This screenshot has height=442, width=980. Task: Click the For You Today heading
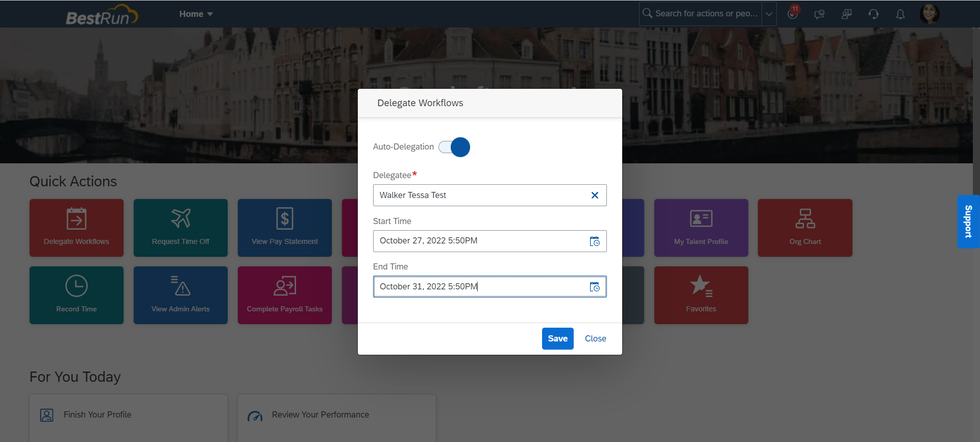75,377
